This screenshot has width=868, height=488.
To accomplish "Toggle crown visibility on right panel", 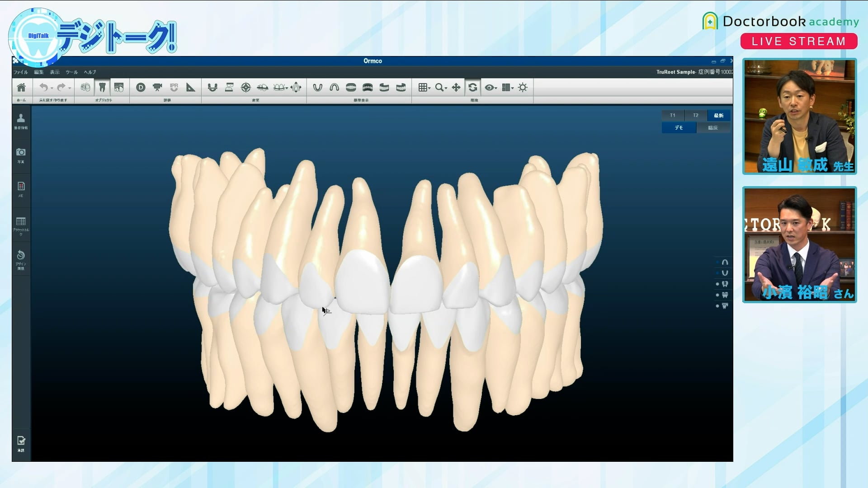I will 725,295.
